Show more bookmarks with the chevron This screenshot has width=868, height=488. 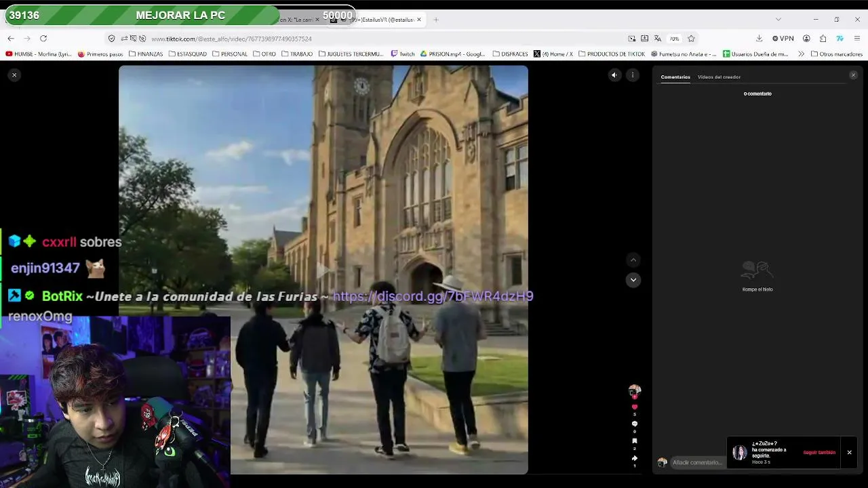pos(801,54)
